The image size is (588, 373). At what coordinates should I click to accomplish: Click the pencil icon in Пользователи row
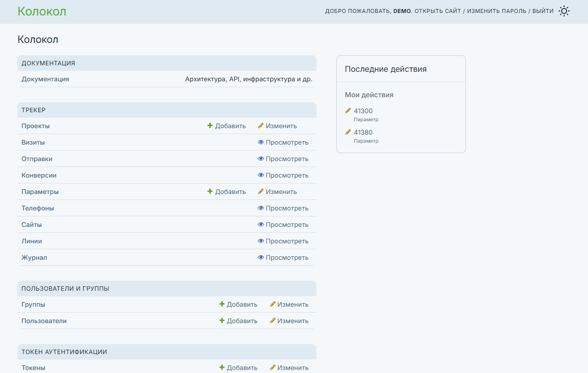click(x=273, y=321)
